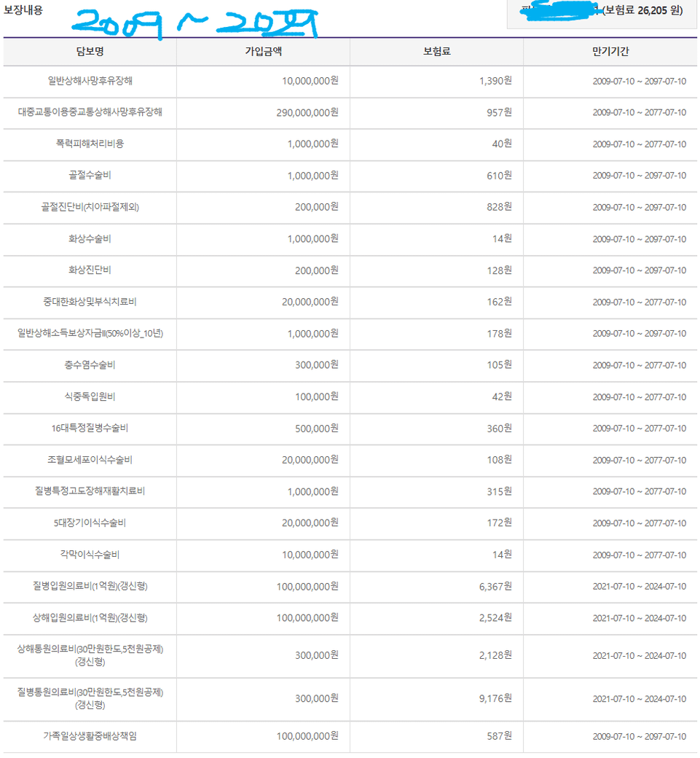Click the 담보명 column header
This screenshot has height=758, width=700.
[90, 52]
